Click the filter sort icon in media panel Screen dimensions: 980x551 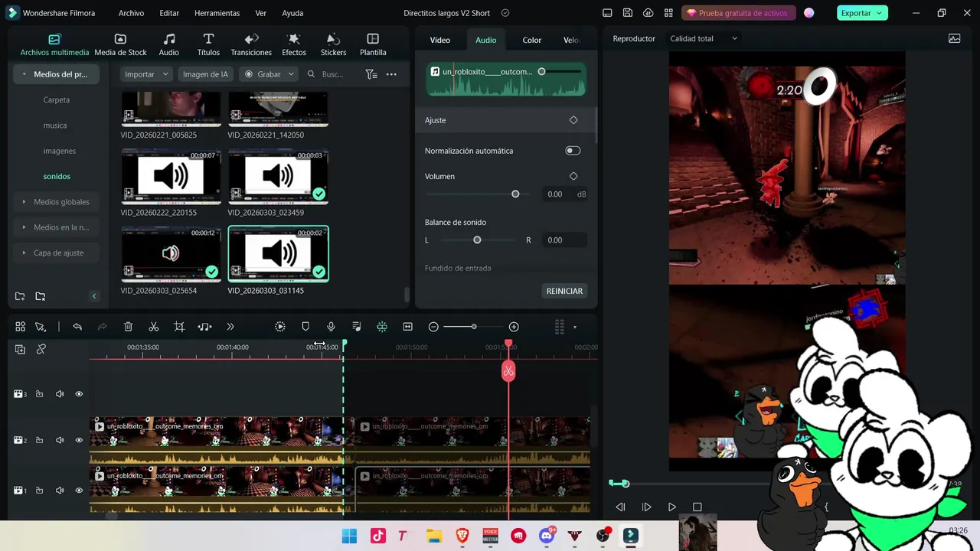click(x=371, y=74)
